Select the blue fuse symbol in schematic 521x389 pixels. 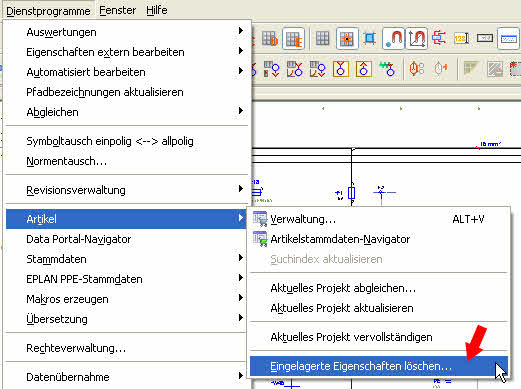coord(351,193)
